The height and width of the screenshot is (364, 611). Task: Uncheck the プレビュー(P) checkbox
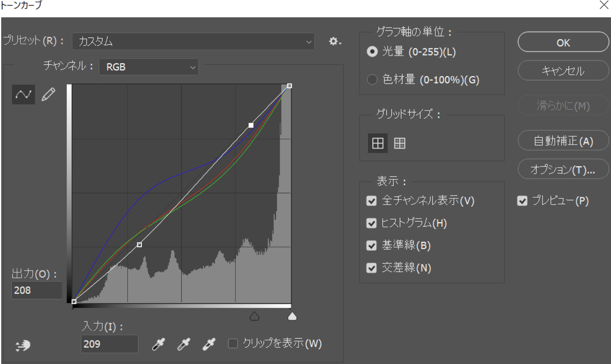point(522,201)
